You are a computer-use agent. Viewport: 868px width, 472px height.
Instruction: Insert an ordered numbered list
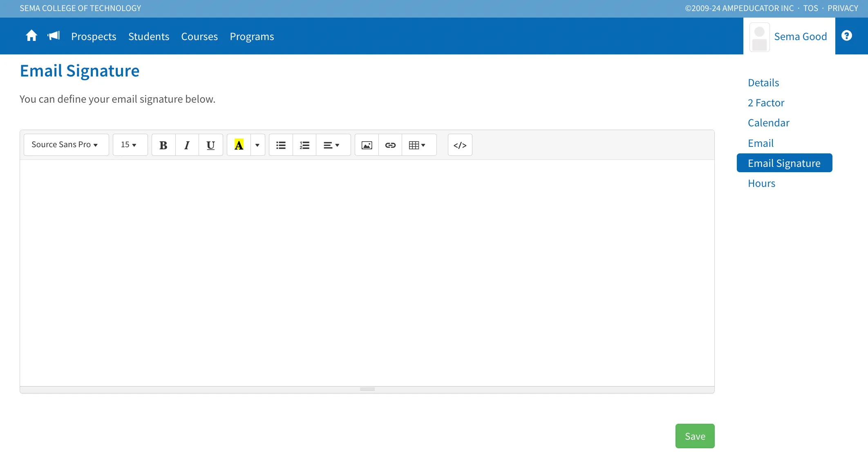pos(304,145)
